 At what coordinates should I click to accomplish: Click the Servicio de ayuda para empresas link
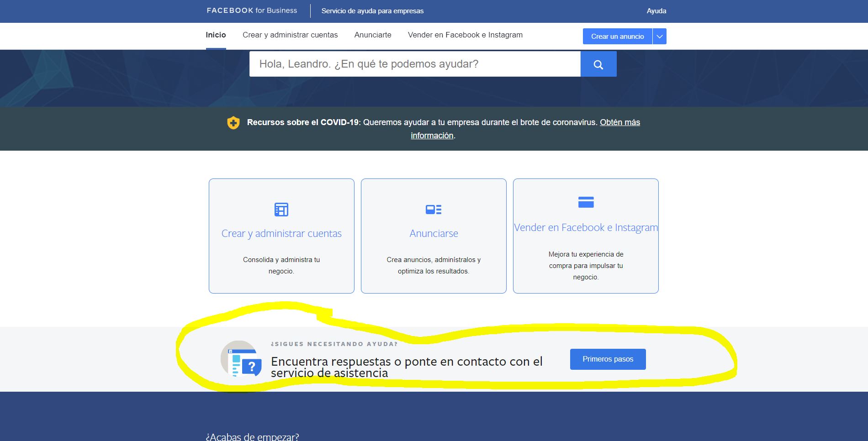pos(372,11)
